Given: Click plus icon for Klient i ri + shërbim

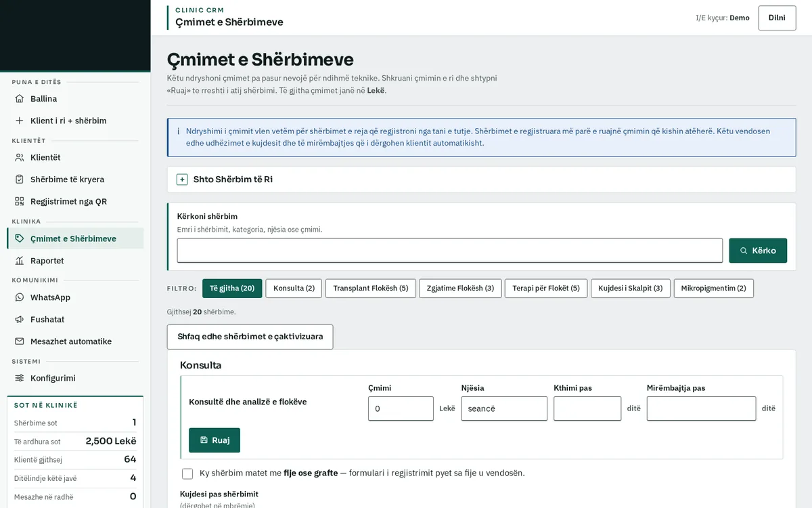Looking at the screenshot, I should 19,121.
